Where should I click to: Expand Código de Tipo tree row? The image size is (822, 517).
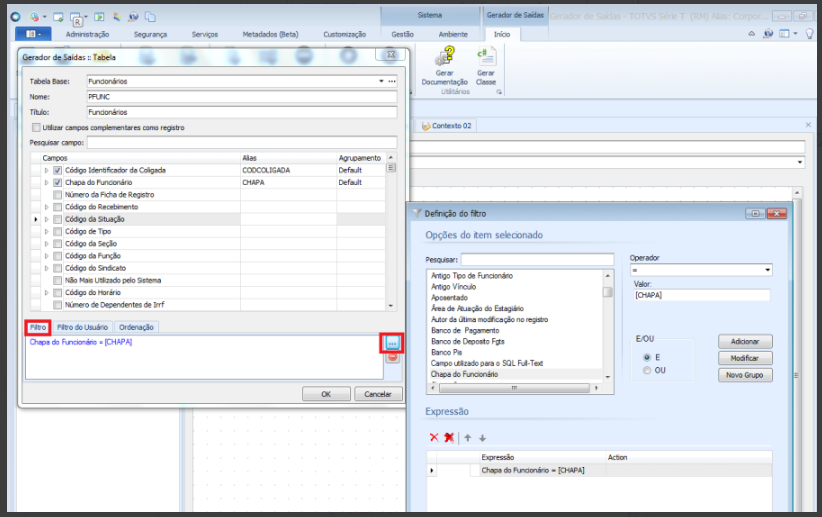pyautogui.click(x=46, y=231)
